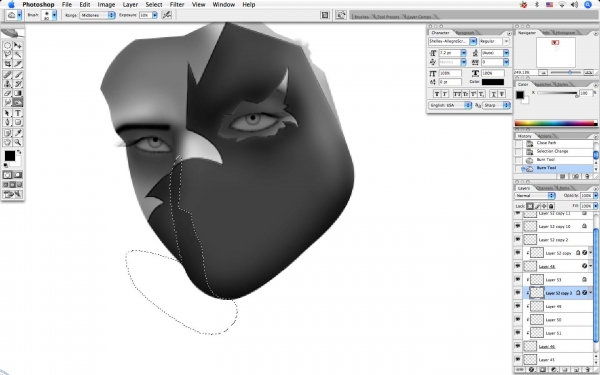Select the Zoom tool
The image size is (600, 375).
(18, 142)
